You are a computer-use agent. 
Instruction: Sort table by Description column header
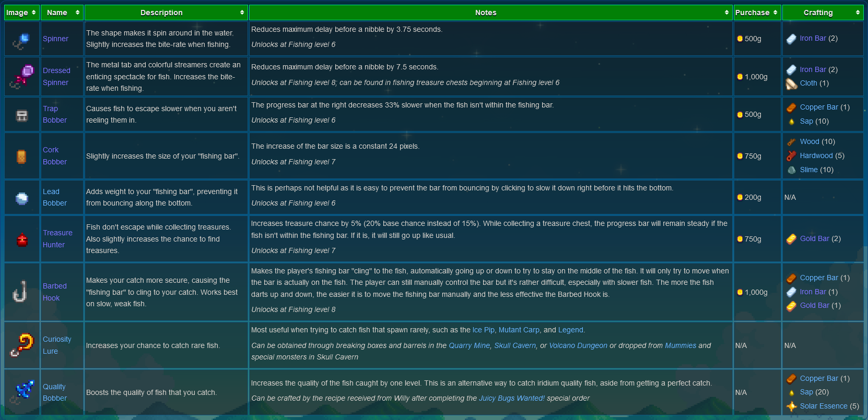click(x=166, y=13)
